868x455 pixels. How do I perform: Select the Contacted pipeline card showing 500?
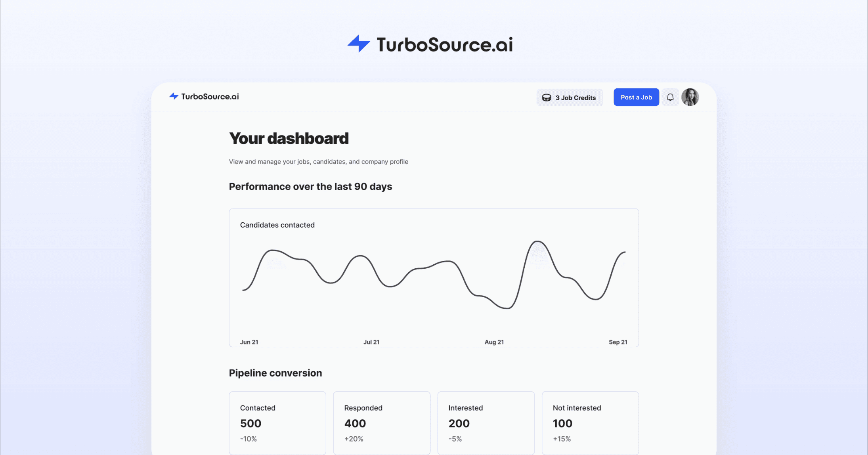(x=277, y=423)
